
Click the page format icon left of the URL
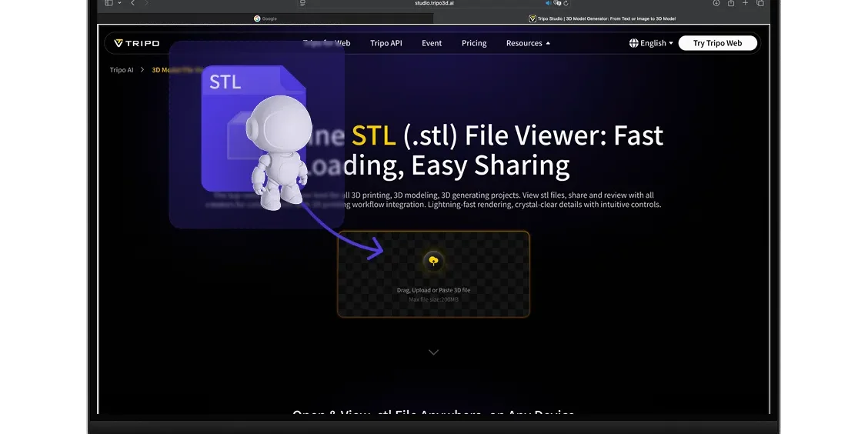(303, 3)
